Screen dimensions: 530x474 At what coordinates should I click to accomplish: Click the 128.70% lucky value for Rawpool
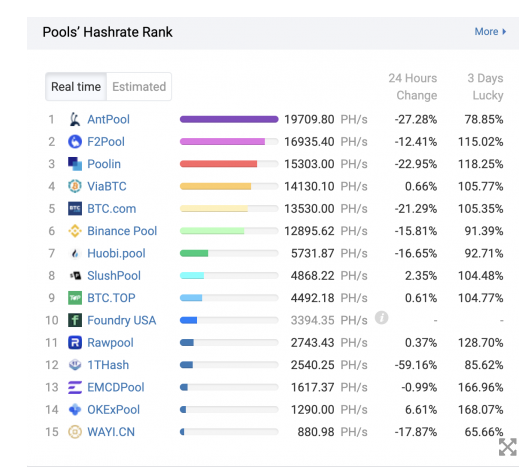coord(481,342)
